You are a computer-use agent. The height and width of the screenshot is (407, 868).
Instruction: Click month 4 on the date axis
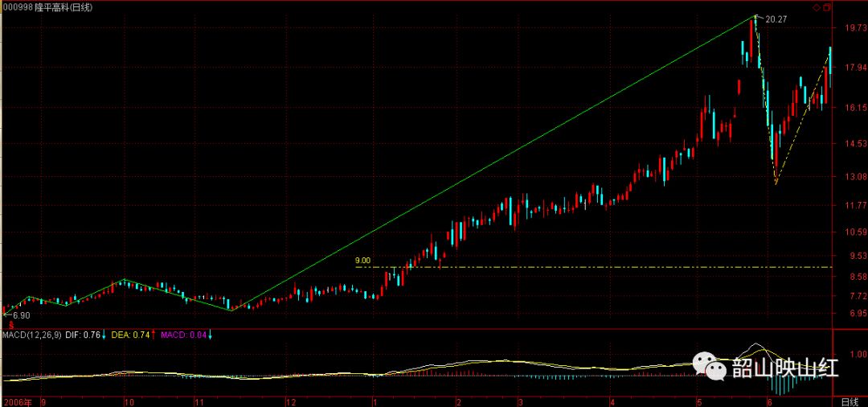[612, 401]
